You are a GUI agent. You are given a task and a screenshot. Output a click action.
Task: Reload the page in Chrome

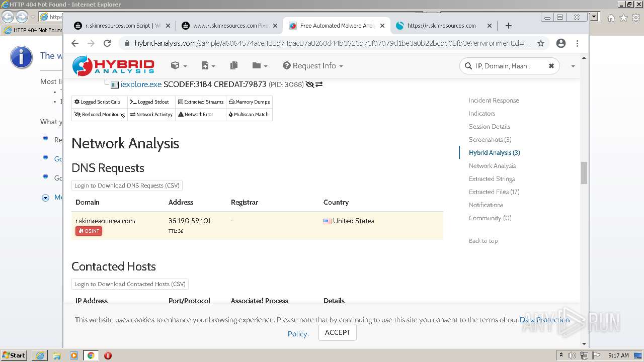tap(107, 43)
